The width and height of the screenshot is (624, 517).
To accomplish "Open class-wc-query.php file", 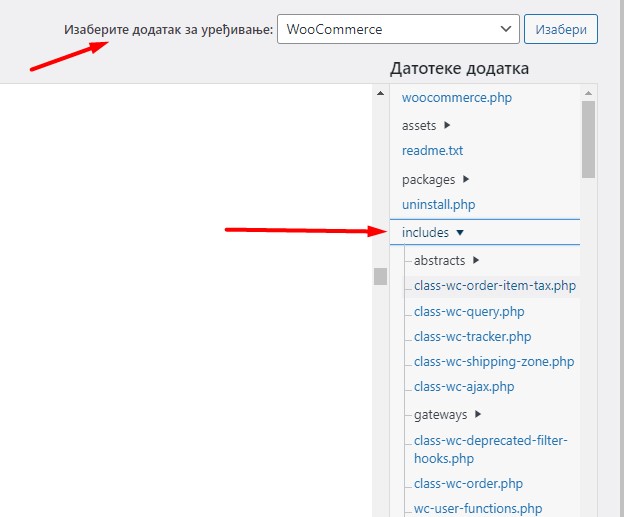I will pyautogui.click(x=469, y=312).
